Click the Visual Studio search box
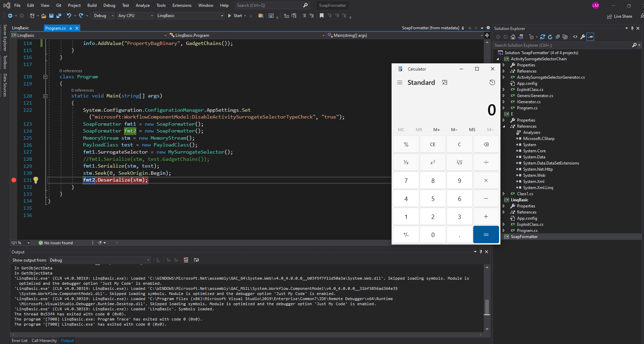This screenshot has height=344, width=644. (x=272, y=5)
